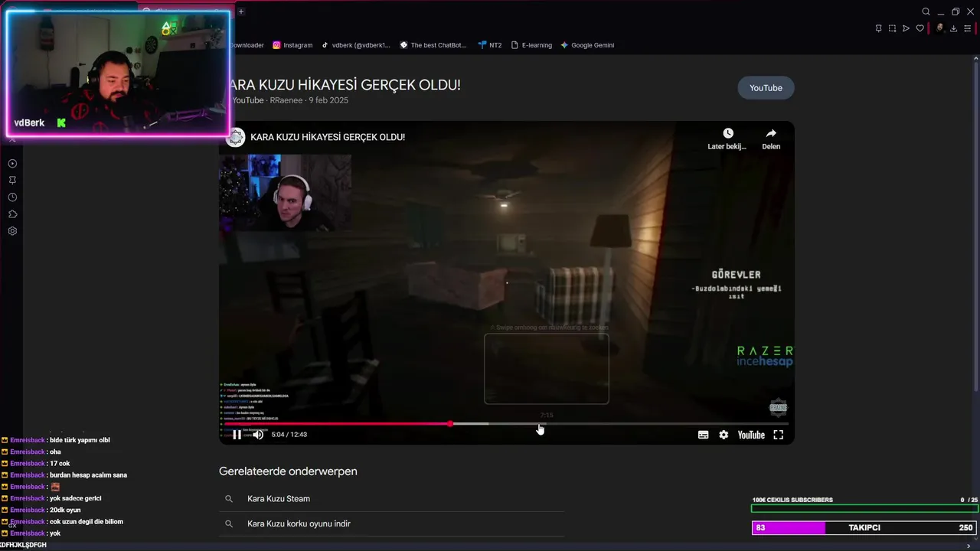Screen dimensions: 980x551
Task: Open the Pinboards pin icon in sidebar
Action: tap(12, 181)
